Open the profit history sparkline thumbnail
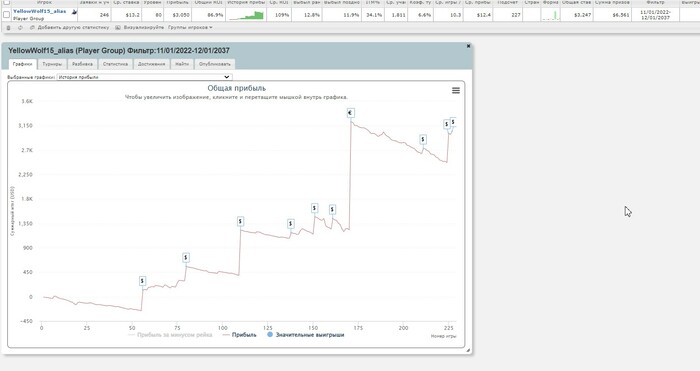700x371 pixels. (246, 15)
